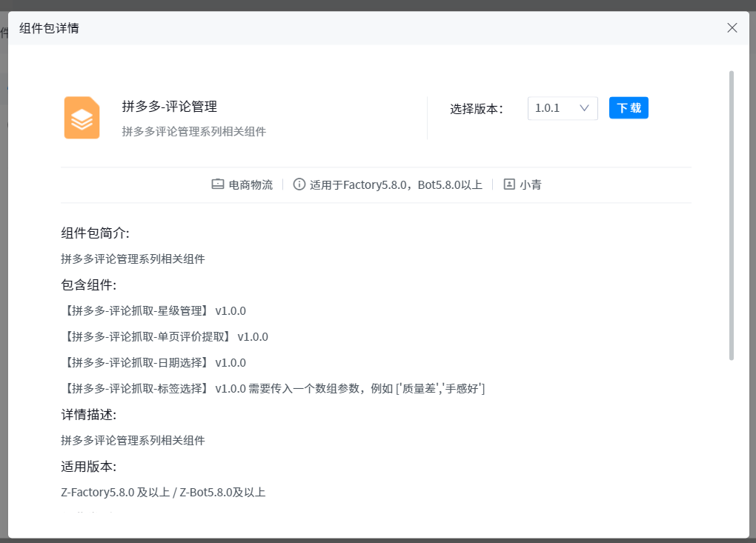Click the category icon beside 电商物流
Image resolution: width=756 pixels, height=543 pixels.
click(x=217, y=184)
